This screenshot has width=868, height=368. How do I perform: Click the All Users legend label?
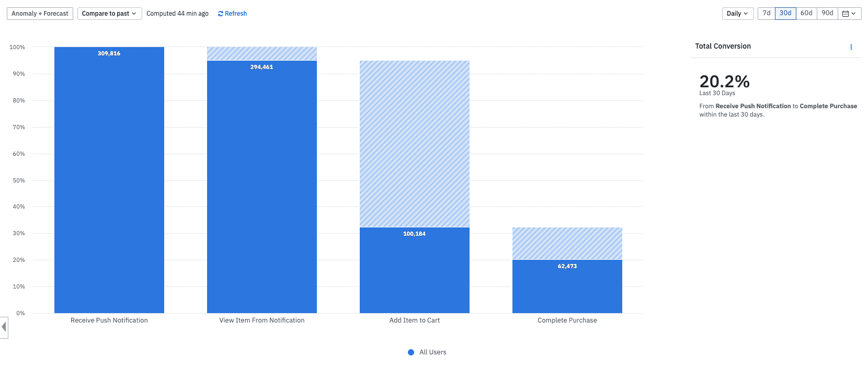432,352
